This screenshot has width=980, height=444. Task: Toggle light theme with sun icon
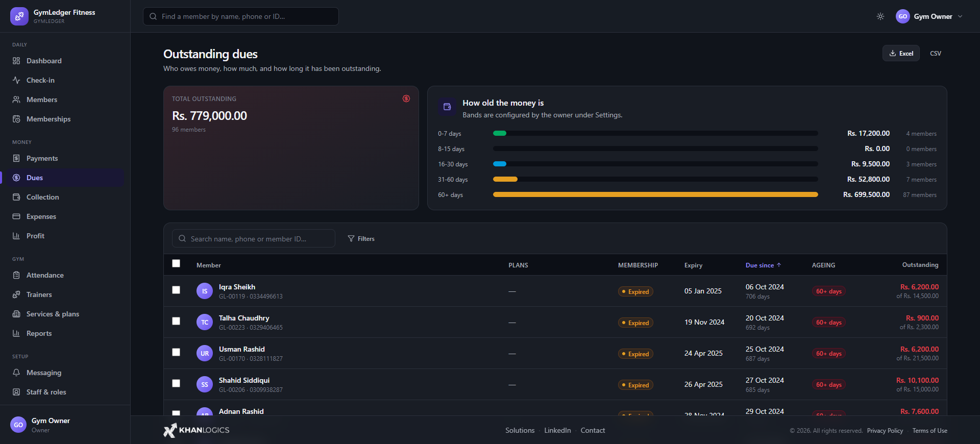coord(880,16)
